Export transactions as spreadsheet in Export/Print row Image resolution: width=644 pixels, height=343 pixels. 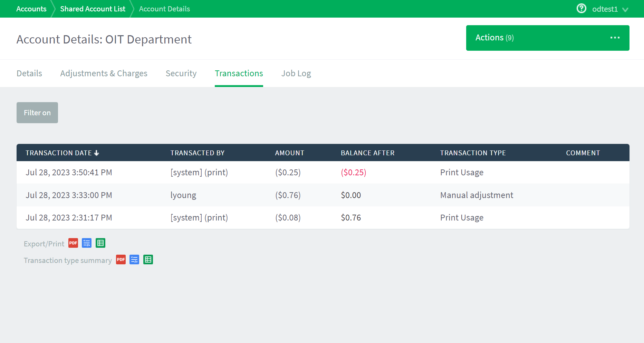pos(100,243)
